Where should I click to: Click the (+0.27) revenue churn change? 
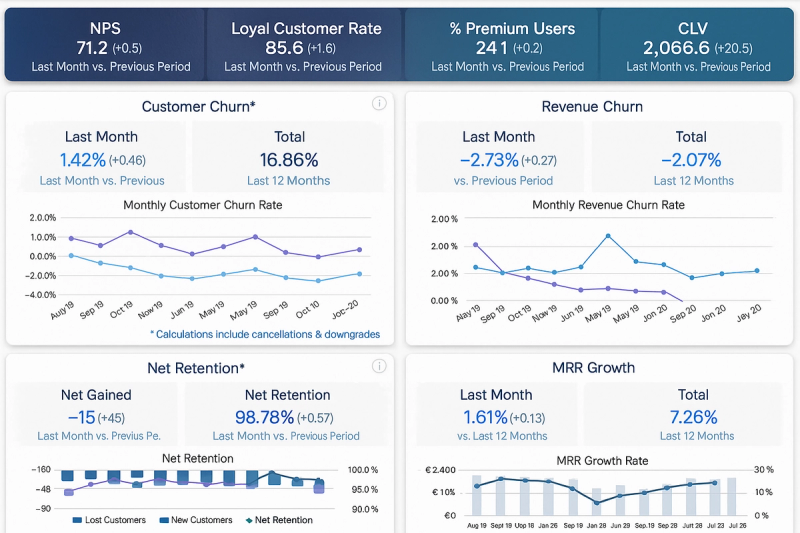point(539,161)
